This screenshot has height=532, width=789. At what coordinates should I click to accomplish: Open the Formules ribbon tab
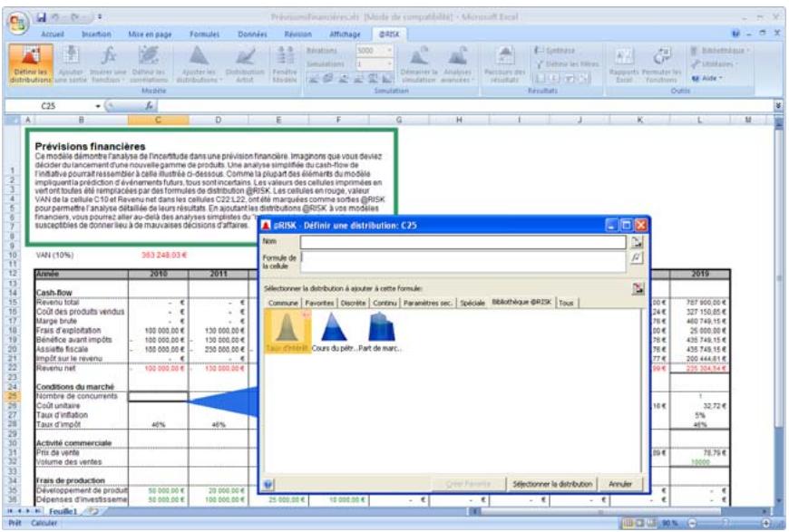(x=203, y=32)
